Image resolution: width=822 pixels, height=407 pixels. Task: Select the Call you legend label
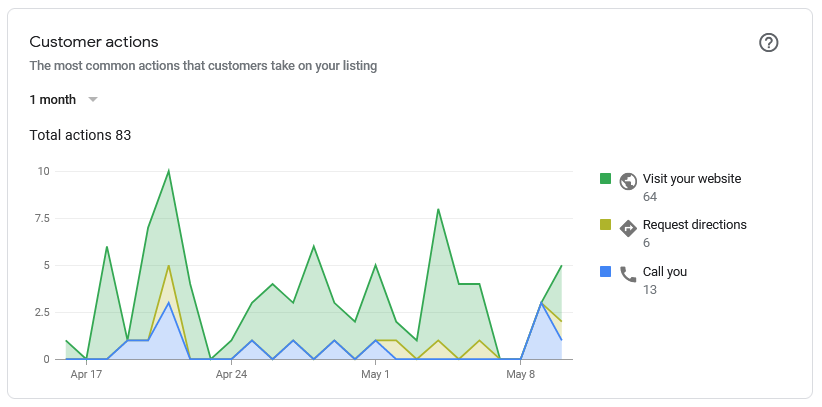pos(665,271)
